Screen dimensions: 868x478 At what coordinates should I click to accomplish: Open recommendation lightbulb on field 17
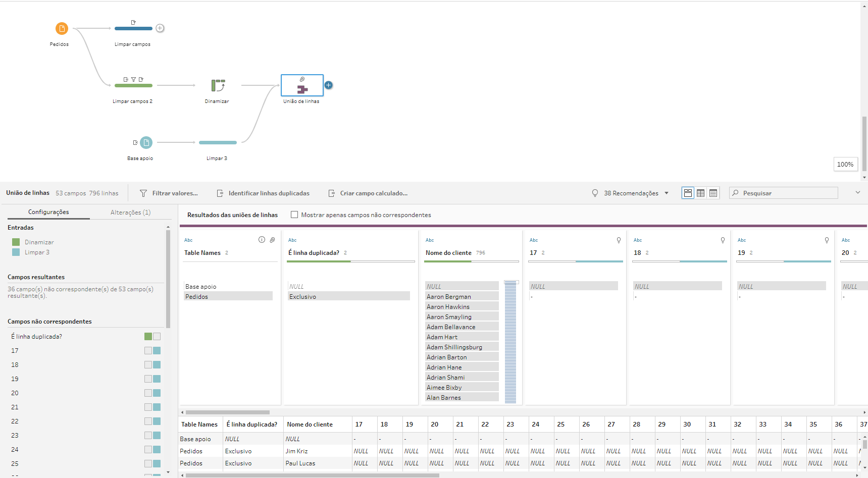[619, 240]
